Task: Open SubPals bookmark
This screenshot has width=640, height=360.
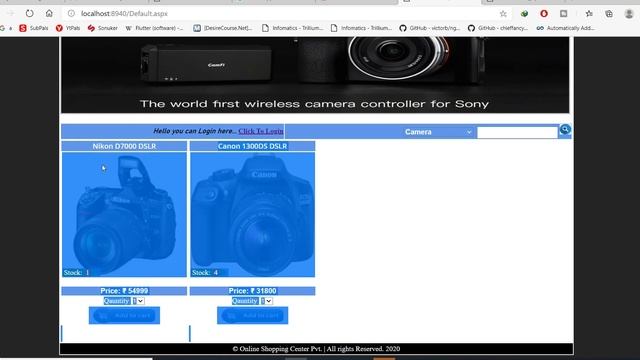Action: pos(34,28)
